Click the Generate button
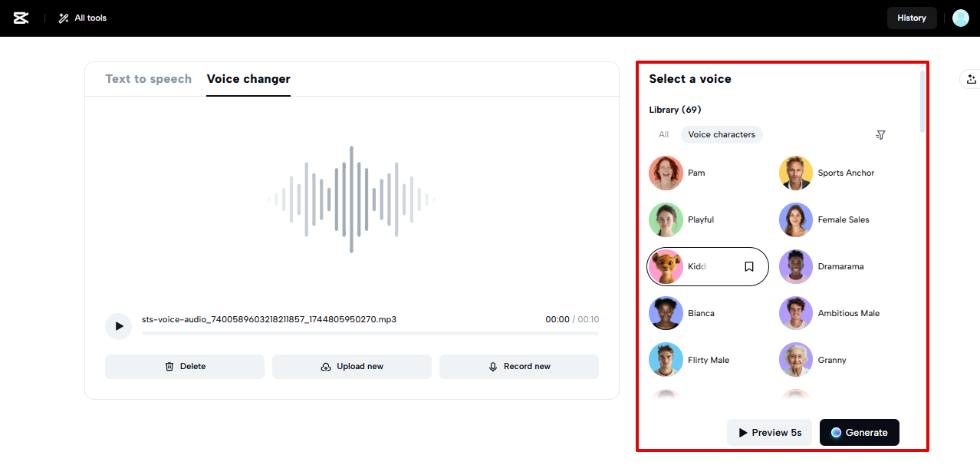Image resolution: width=980 pixels, height=465 pixels. (x=859, y=432)
